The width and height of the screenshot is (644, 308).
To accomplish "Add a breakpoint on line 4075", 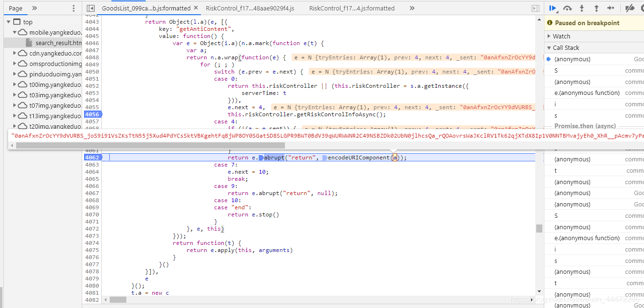I will point(92,250).
